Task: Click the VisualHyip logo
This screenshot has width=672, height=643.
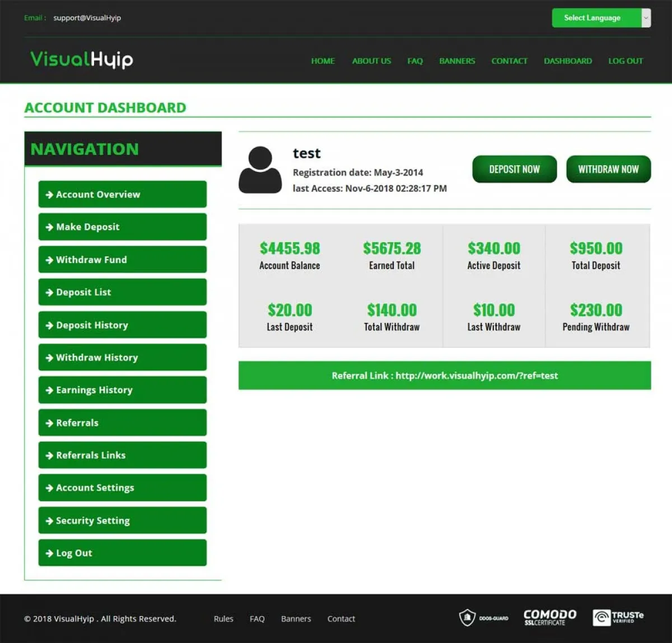Action: (82, 59)
